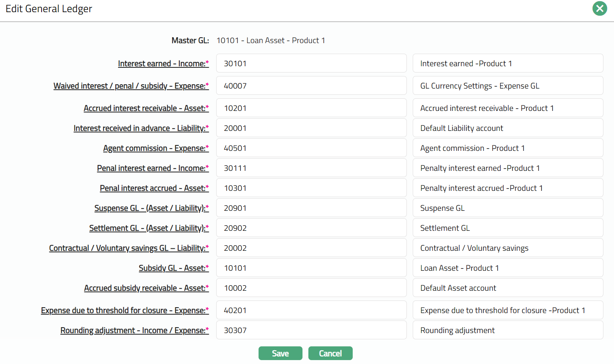Select the Waived interest expense code 40007 field
The image size is (614, 364).
click(311, 86)
